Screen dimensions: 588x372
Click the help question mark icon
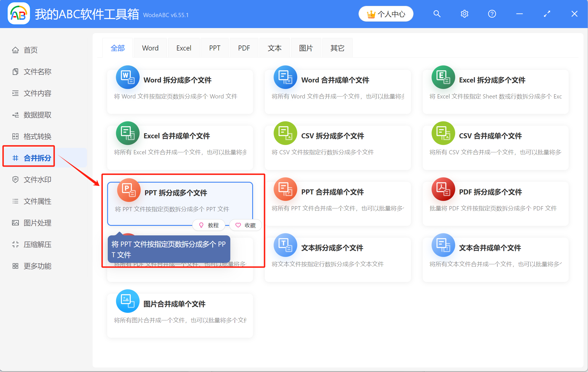tap(492, 14)
